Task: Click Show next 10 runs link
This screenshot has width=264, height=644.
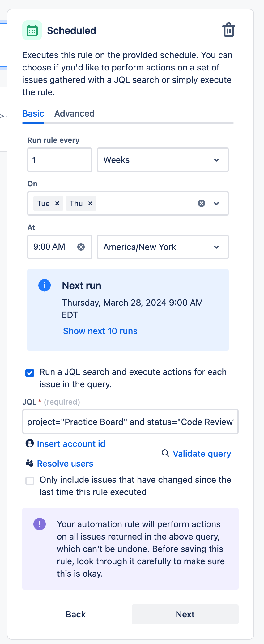Action: (x=100, y=331)
